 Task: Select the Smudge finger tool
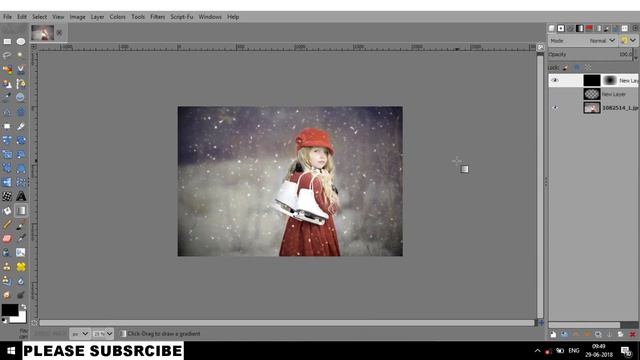click(7, 295)
